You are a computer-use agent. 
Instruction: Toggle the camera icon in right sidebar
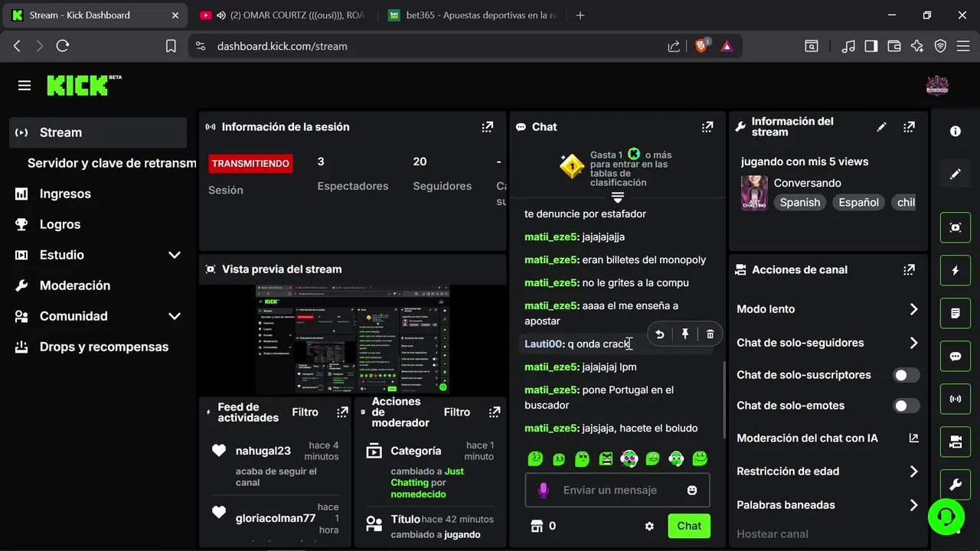[x=955, y=442]
